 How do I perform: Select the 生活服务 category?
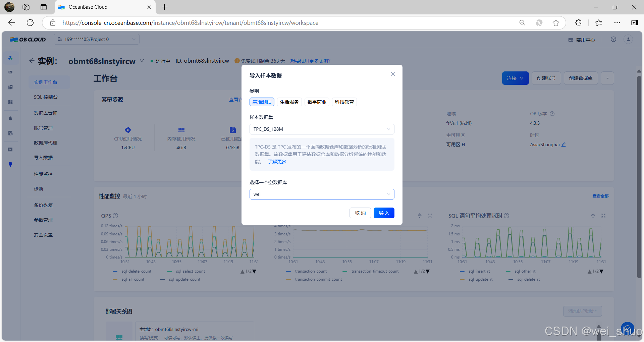point(289,102)
